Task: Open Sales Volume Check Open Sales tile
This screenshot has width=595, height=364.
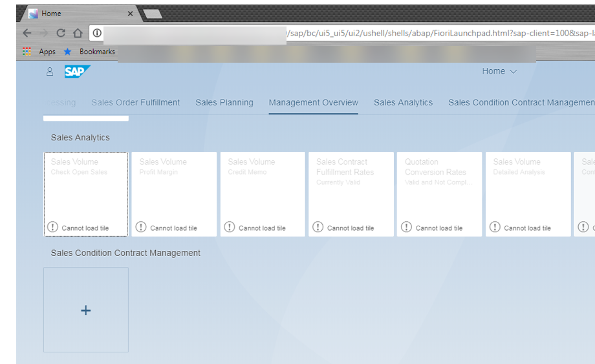Action: (x=86, y=194)
